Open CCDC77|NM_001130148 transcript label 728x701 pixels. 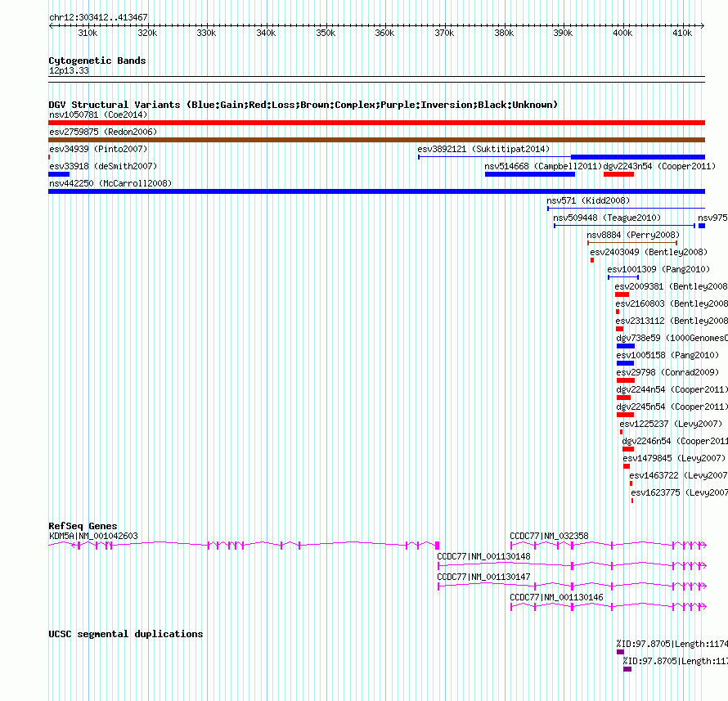coord(483,556)
